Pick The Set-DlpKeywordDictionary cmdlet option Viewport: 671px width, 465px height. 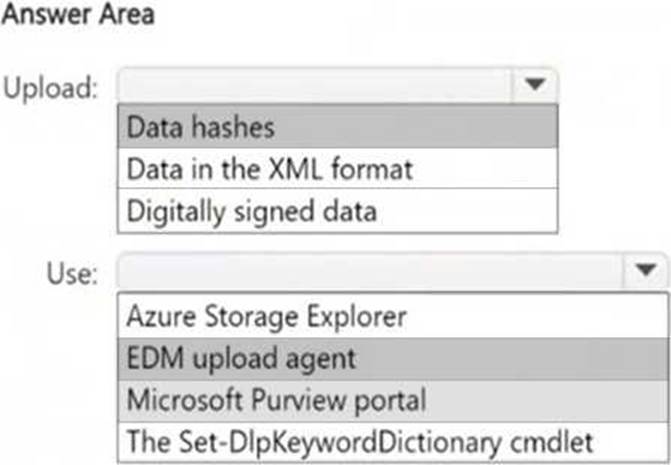(393, 441)
